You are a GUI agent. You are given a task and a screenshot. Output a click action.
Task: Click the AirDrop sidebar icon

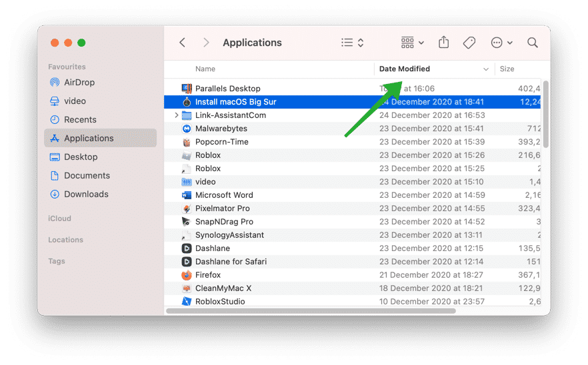(55, 82)
